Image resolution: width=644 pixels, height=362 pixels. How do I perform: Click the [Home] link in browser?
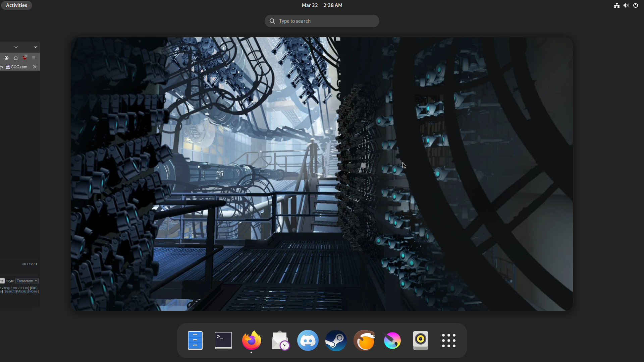click(x=33, y=292)
